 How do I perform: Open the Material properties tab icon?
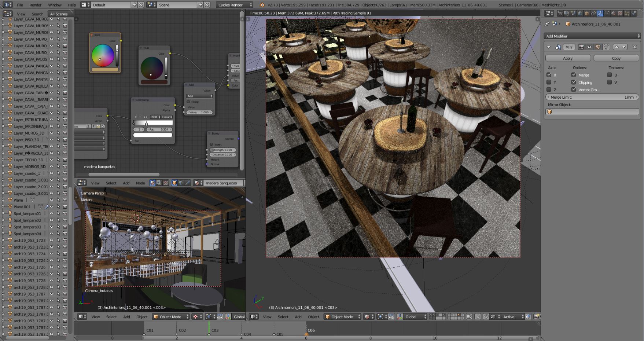click(x=613, y=14)
